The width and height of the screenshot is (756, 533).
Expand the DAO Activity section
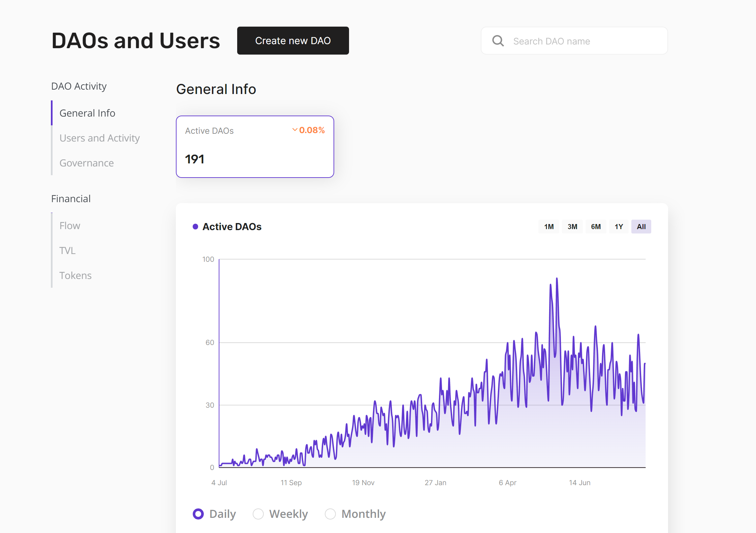click(78, 87)
